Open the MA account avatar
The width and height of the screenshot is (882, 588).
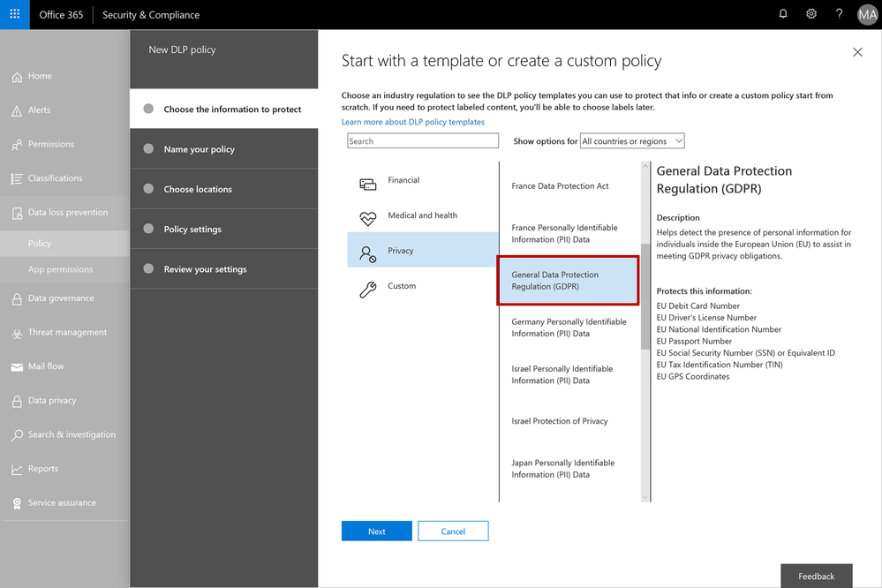867,14
